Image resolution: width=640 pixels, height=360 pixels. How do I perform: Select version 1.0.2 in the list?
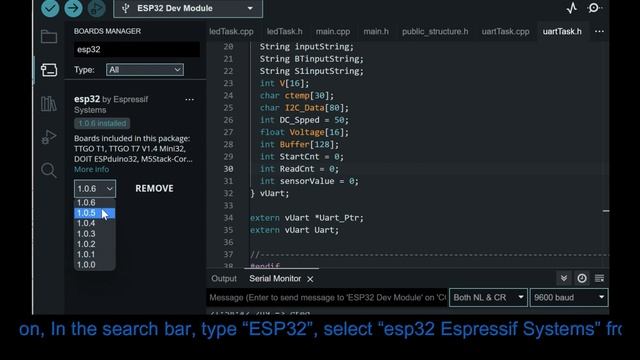(95, 244)
